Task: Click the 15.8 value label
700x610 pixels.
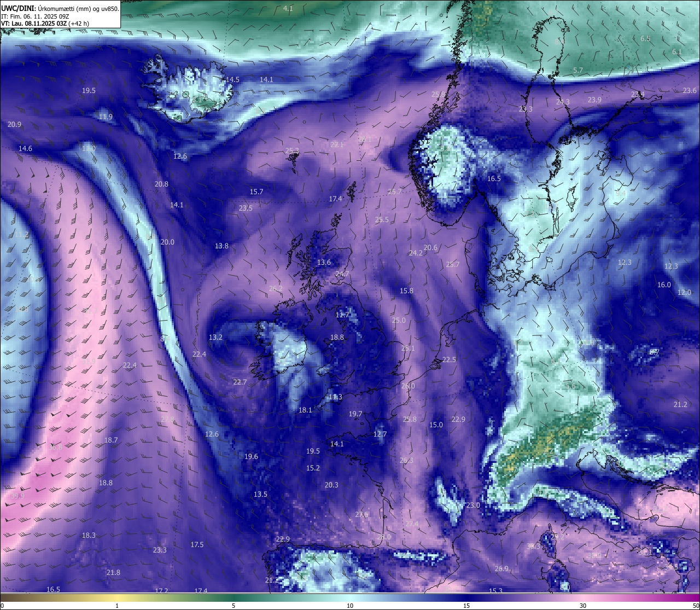Action: pos(406,291)
